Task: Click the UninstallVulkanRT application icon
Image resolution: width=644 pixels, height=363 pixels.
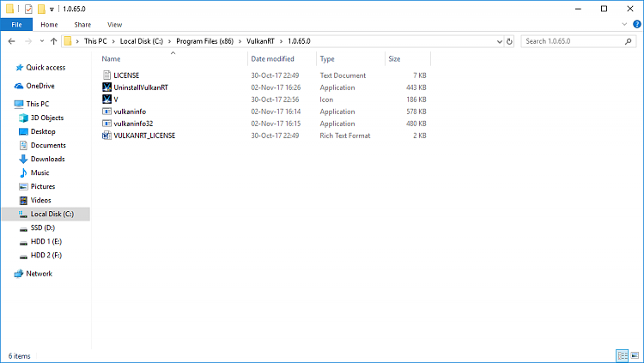Action: [106, 87]
